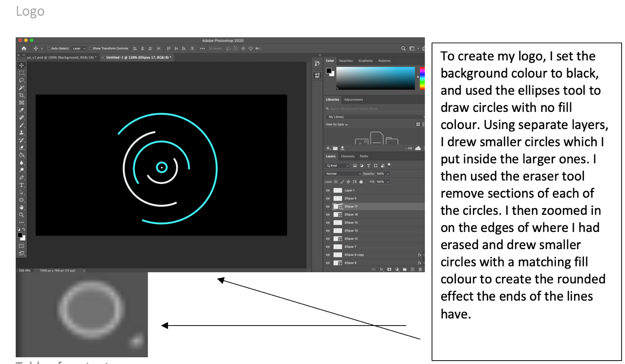625x364 pixels.
Task: Select the Ellipse shape tool
Action: pos(21,200)
